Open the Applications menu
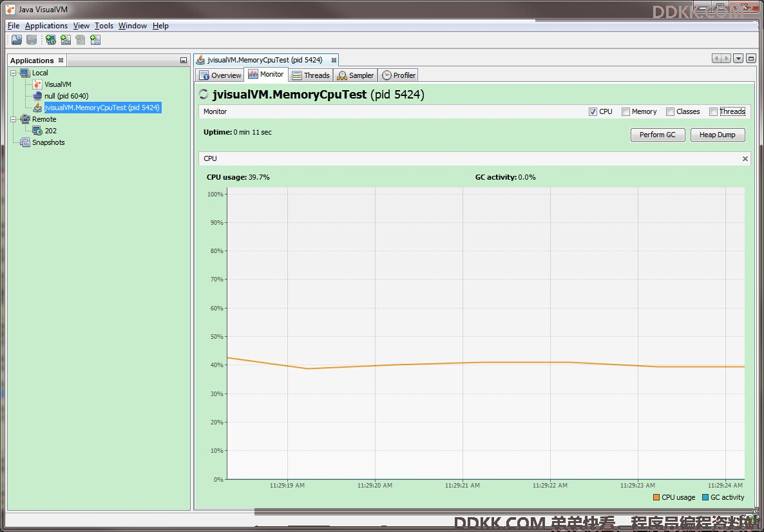 46,26
